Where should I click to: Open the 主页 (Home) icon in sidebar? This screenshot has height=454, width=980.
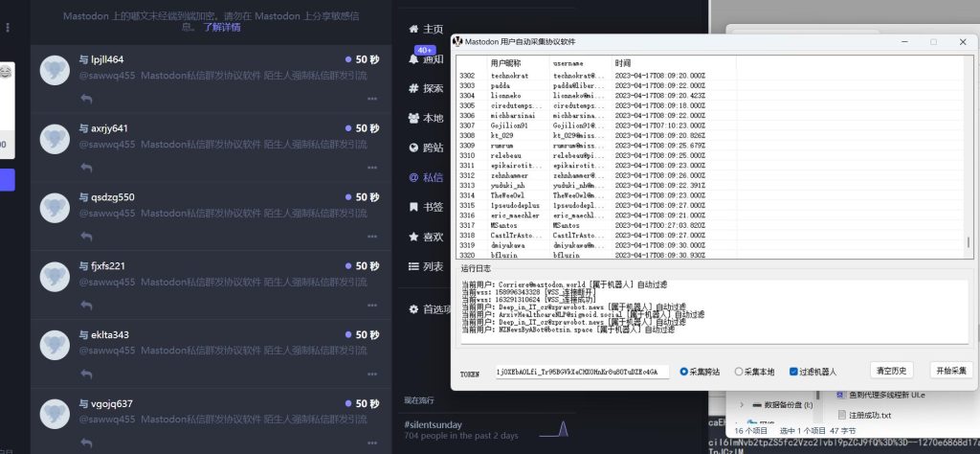coord(413,30)
